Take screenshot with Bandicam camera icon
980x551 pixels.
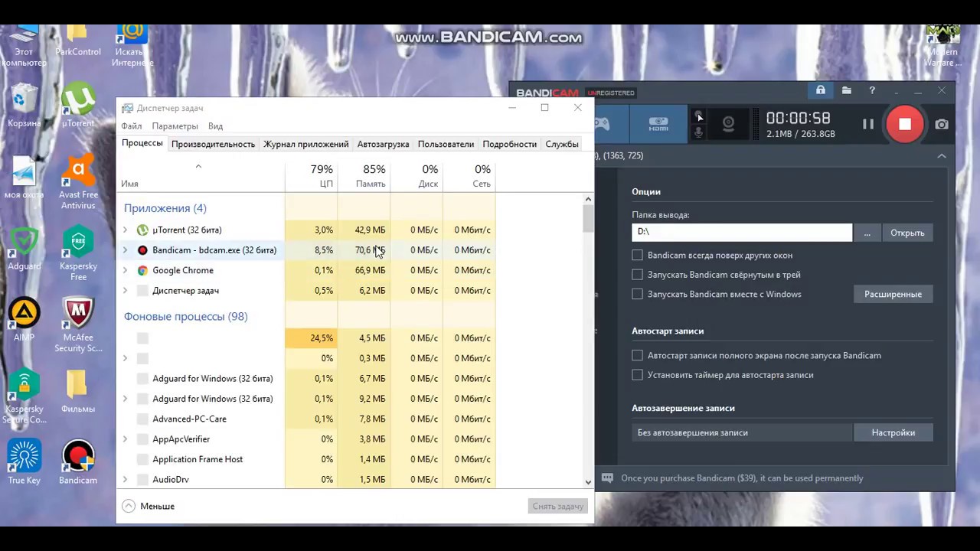pos(942,124)
